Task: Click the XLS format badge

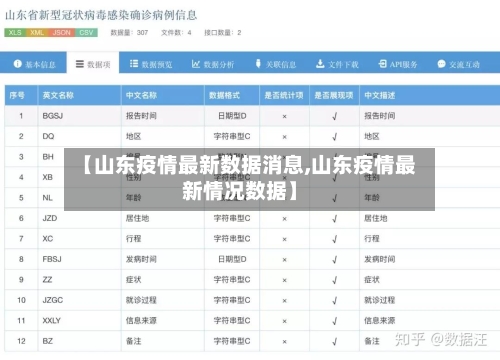Action: tap(15, 32)
